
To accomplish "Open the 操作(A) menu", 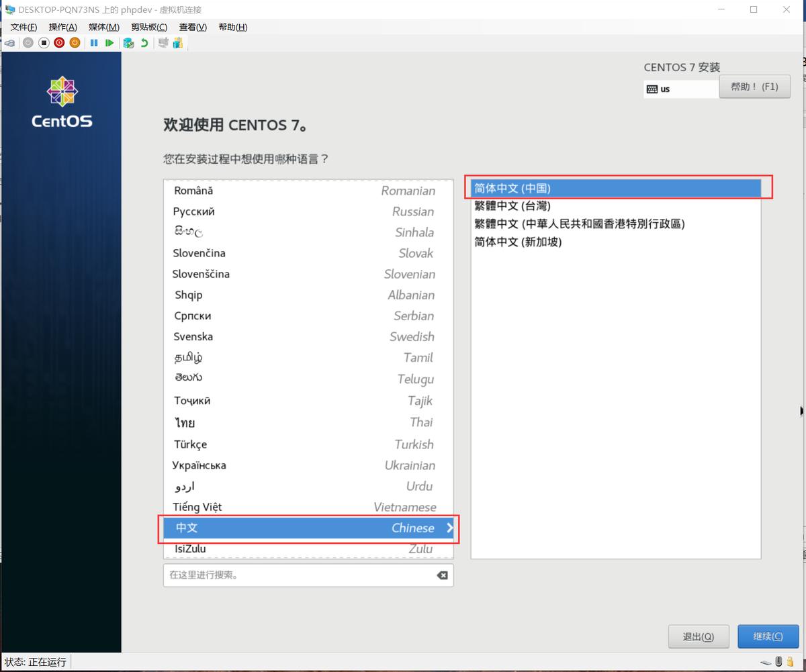I will pyautogui.click(x=62, y=27).
